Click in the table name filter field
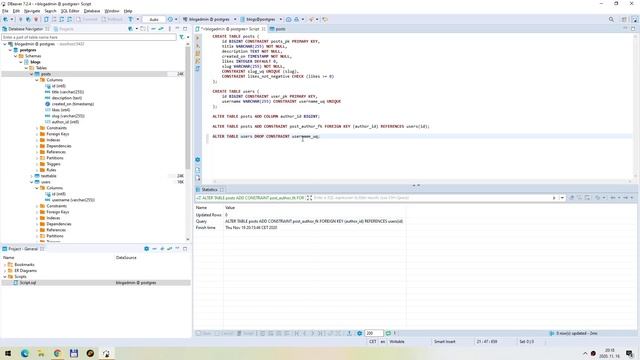The width and height of the screenshot is (640, 360). 89,37
